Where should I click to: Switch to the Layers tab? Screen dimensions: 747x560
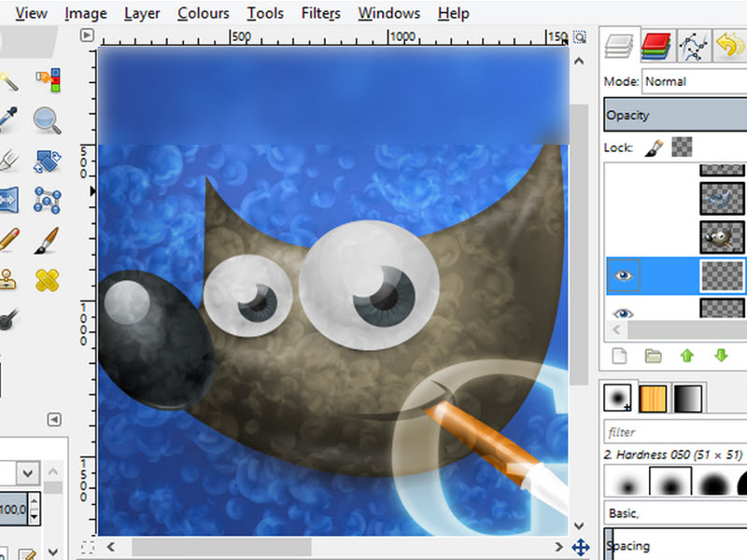(x=618, y=46)
